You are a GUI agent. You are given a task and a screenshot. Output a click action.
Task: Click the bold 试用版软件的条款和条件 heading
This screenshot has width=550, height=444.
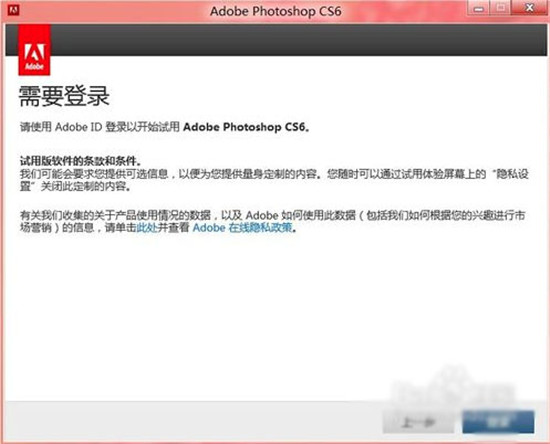[x=81, y=161]
